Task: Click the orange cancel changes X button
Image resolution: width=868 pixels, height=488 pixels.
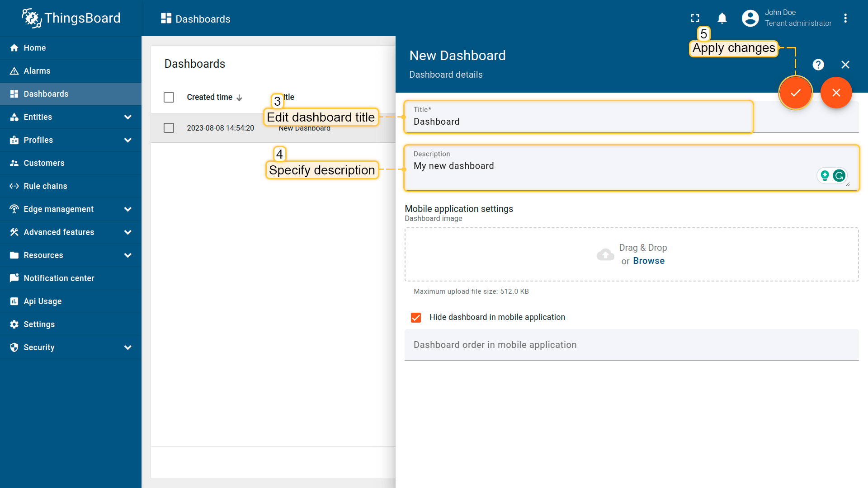Action: [836, 93]
